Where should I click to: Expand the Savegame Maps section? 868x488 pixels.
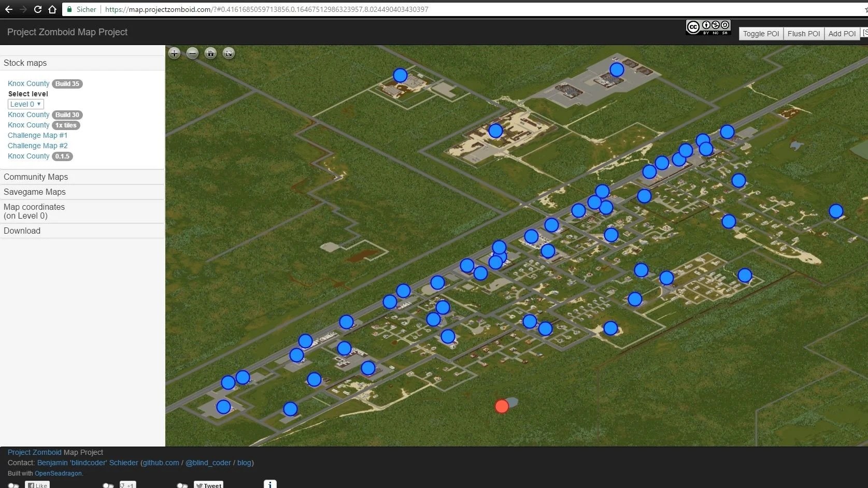click(35, 192)
